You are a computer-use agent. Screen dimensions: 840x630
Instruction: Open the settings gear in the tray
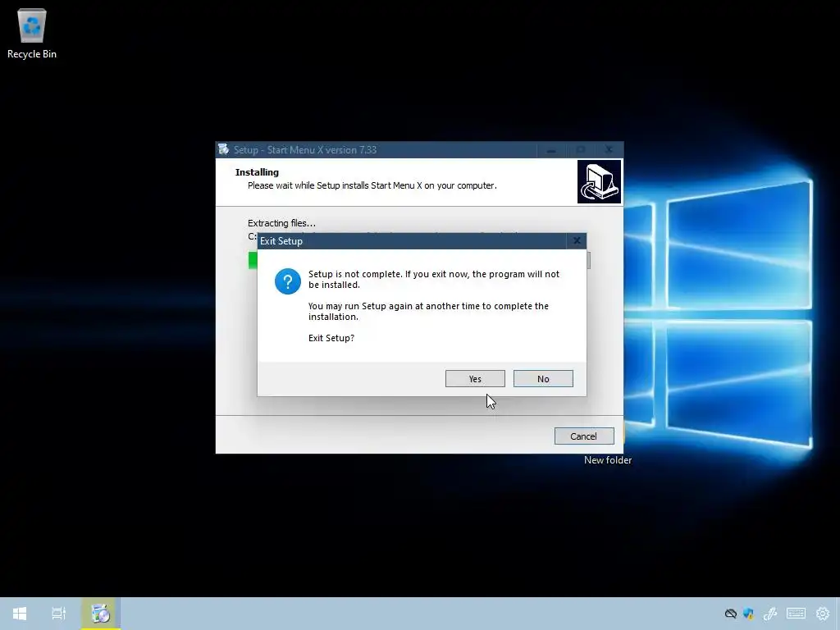(x=822, y=614)
